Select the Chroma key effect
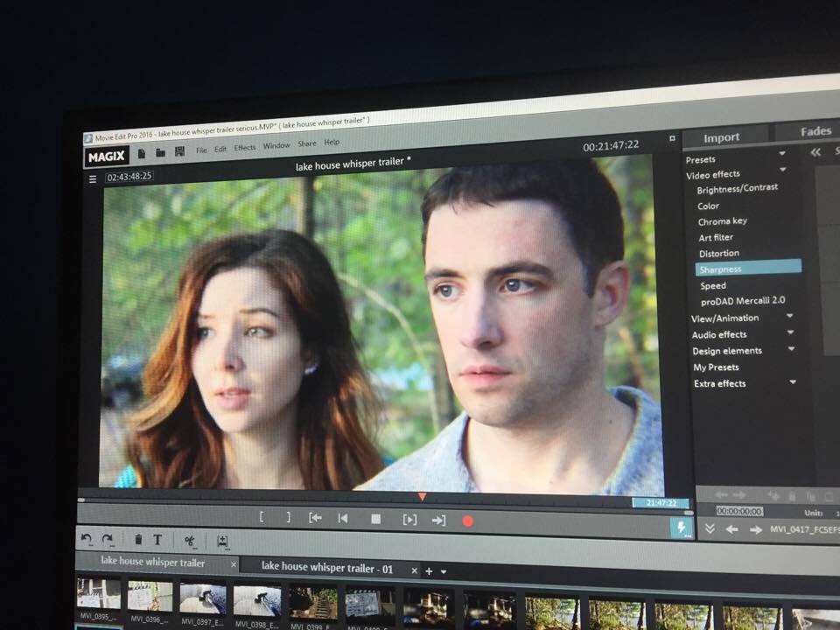 pyautogui.click(x=722, y=221)
